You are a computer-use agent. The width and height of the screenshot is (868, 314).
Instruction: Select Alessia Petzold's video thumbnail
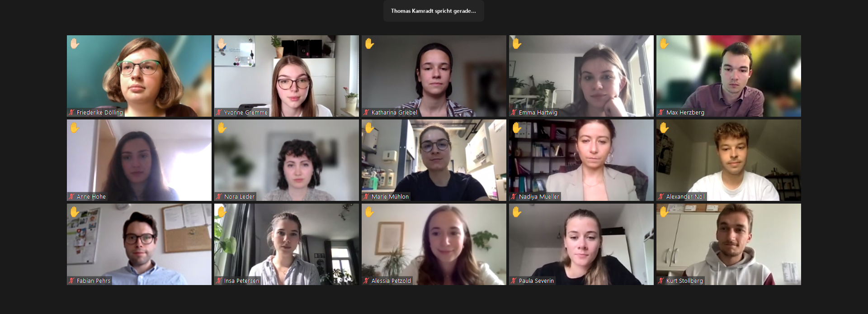[x=434, y=244]
